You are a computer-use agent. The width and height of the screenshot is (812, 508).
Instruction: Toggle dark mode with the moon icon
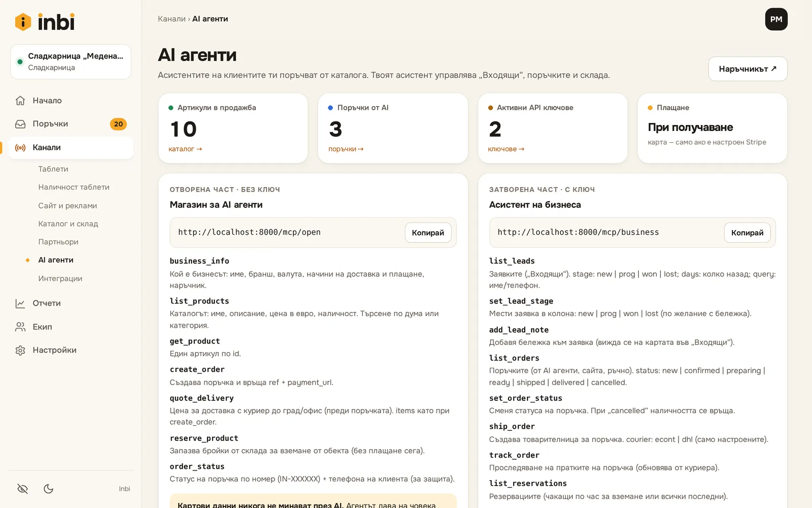point(49,489)
